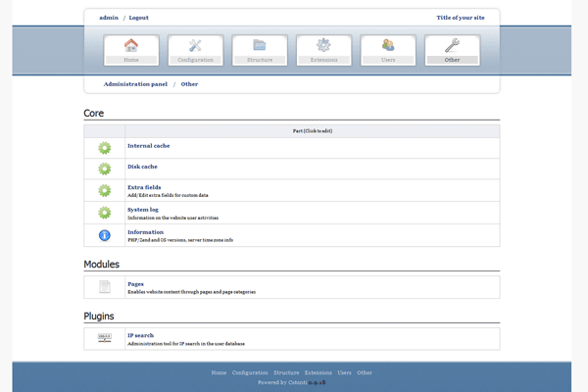Go to Administration panel breadcrumb

pyautogui.click(x=135, y=84)
